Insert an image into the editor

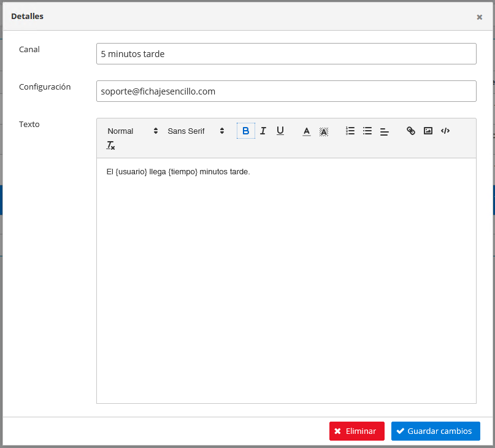click(x=428, y=131)
